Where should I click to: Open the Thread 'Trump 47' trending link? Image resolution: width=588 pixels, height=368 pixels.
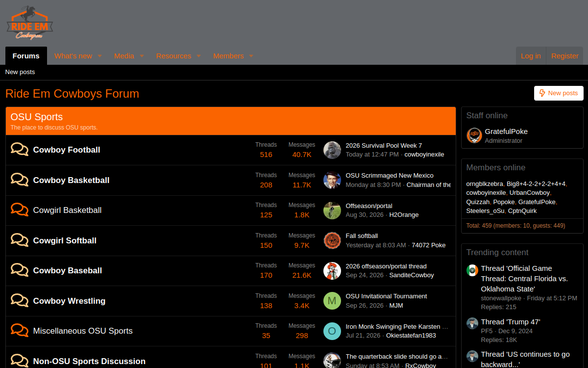(511, 322)
